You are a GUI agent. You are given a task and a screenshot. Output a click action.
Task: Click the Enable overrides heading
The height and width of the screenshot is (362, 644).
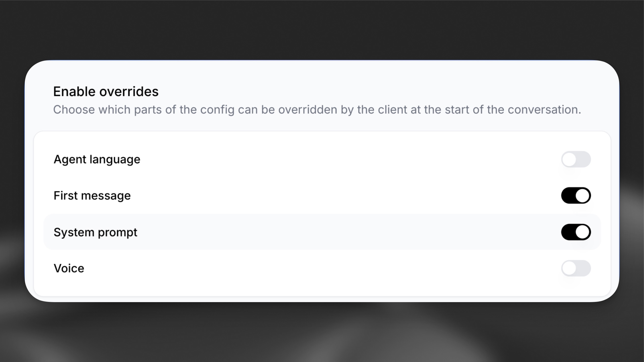click(106, 91)
